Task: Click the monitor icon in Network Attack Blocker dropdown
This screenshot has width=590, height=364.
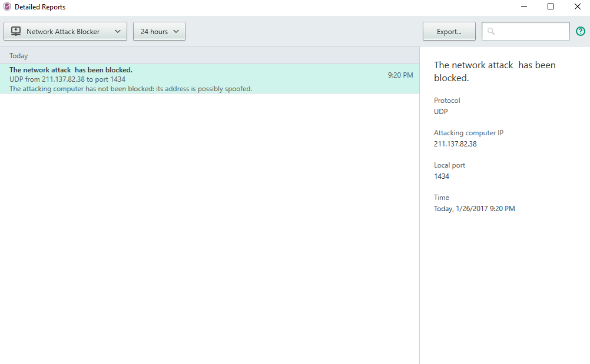Action: [16, 31]
